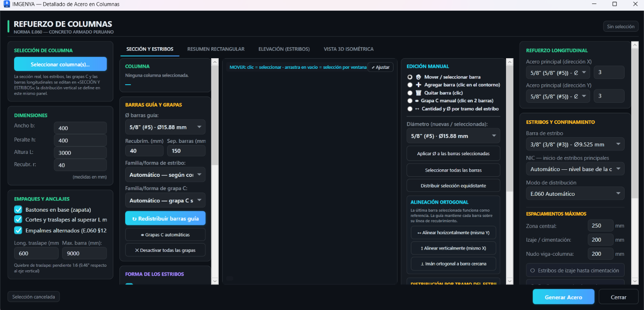Screen dimensions: 644x310
Task: Click the Cerrar button
Action: point(618,297)
